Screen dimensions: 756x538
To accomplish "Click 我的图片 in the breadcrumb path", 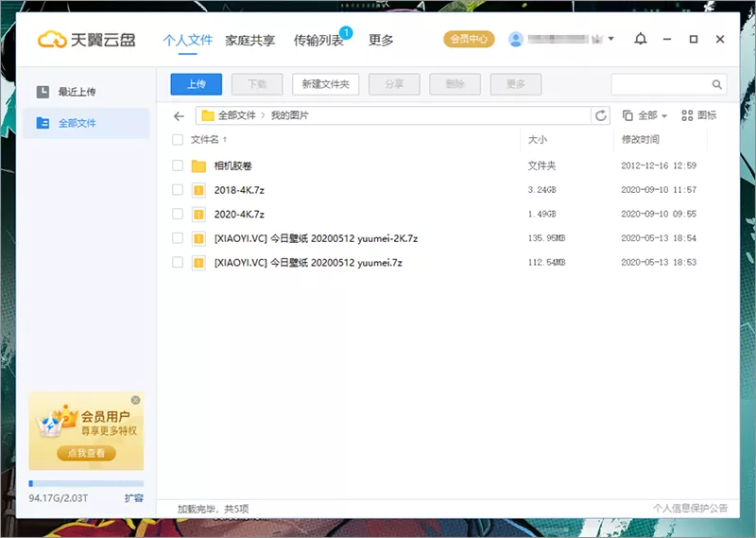I will coord(289,115).
